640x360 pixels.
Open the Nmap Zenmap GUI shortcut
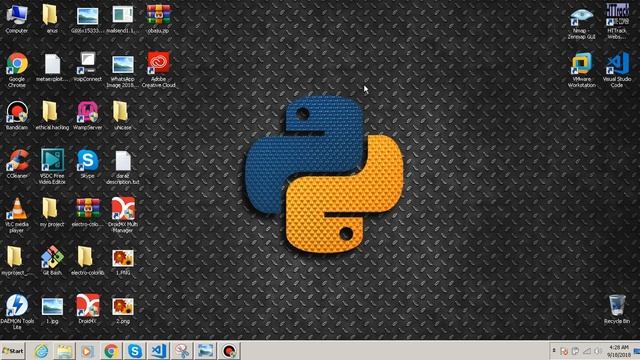coord(581,23)
